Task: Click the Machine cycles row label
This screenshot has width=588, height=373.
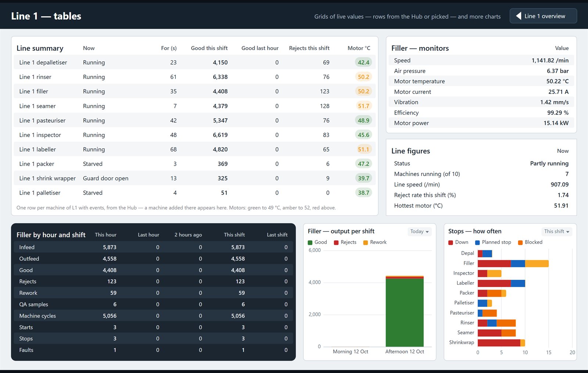Action: tap(37, 316)
